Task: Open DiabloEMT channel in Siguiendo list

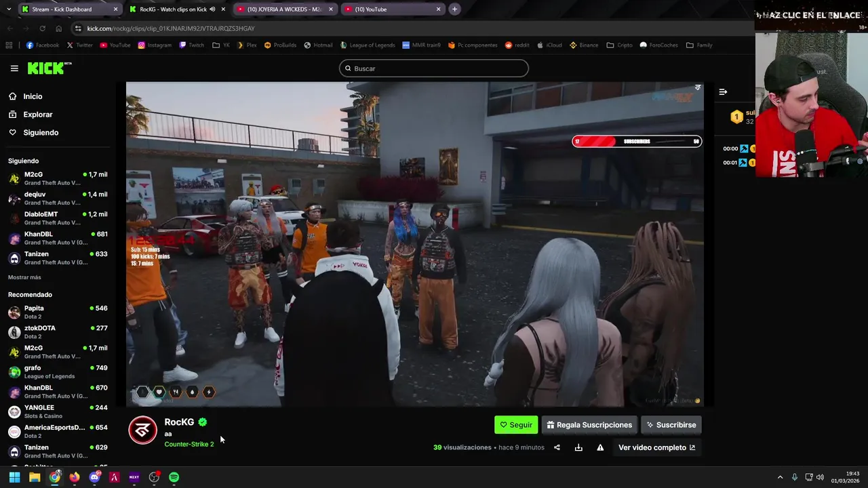Action: click(x=58, y=218)
